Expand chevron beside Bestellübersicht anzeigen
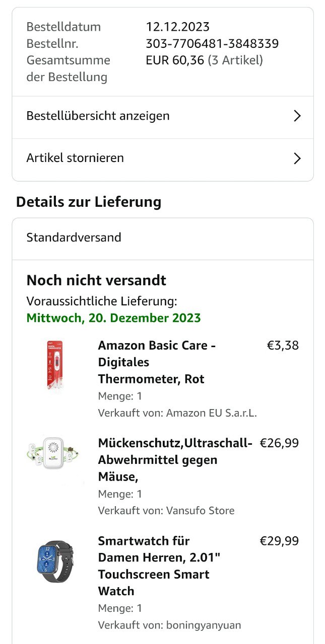The width and height of the screenshot is (325, 644). click(297, 116)
